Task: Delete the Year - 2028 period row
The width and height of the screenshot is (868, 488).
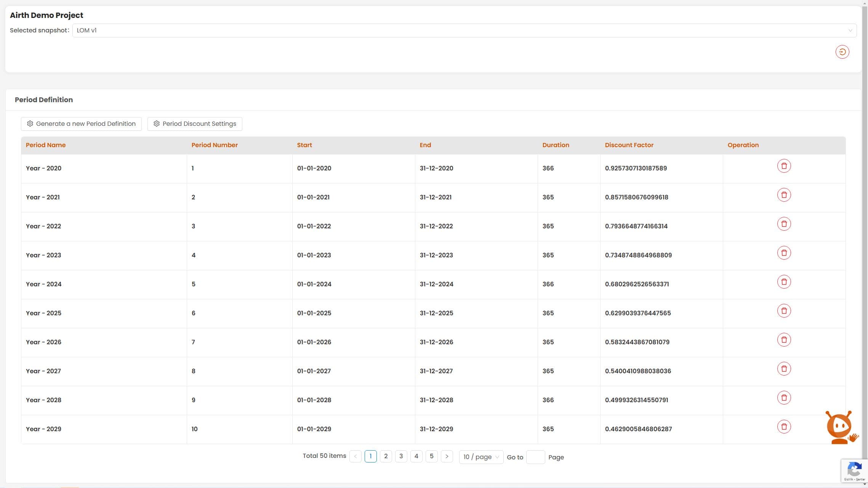Action: (x=784, y=398)
